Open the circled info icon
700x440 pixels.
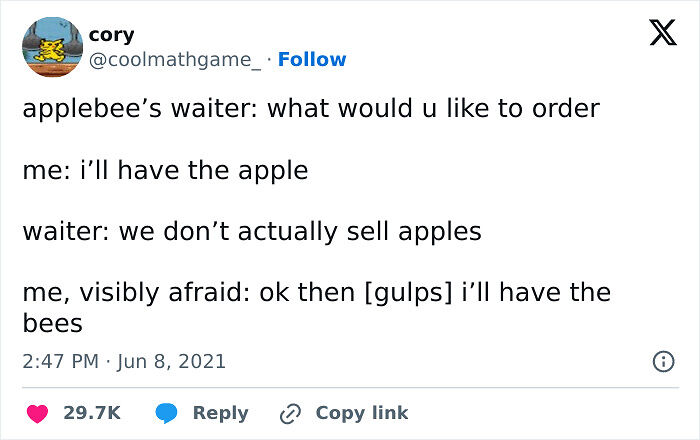(x=662, y=361)
